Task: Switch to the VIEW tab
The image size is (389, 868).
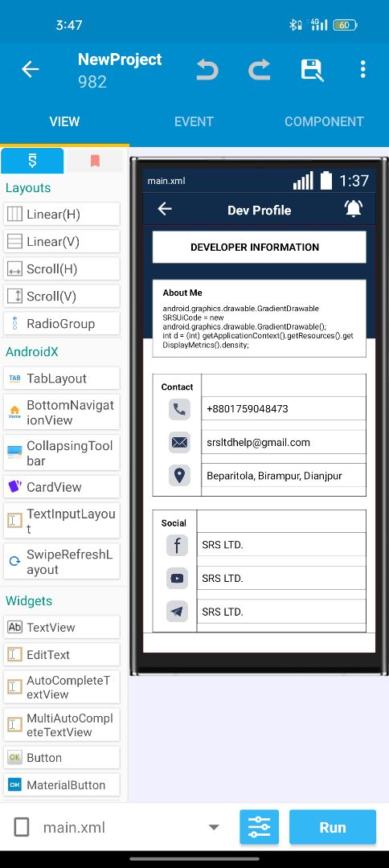Action: (64, 121)
